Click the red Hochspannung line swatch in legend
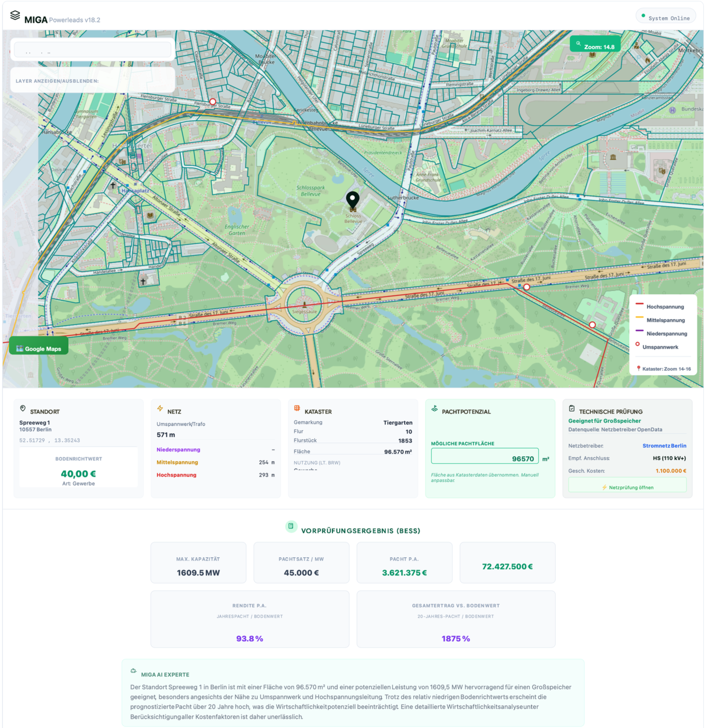 639,304
